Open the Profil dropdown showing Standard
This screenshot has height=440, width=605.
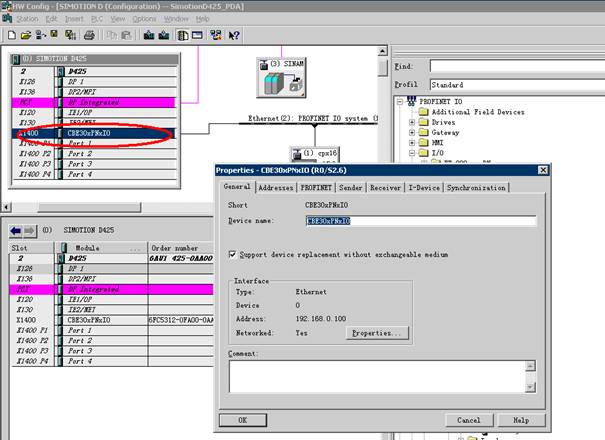[x=515, y=84]
